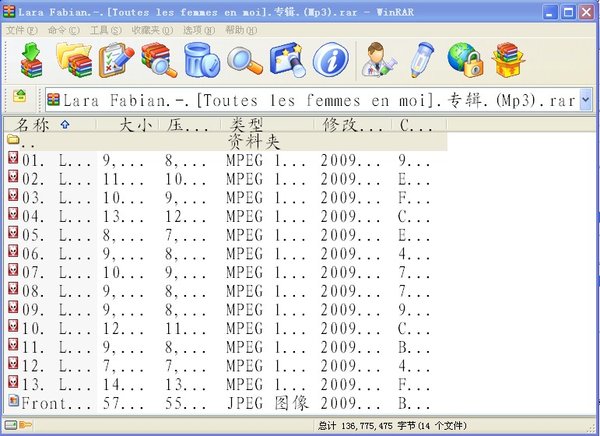Click the View file toolbar icon

[x=158, y=60]
